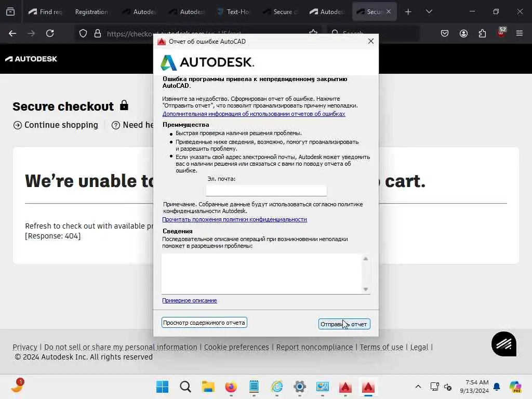Screen dimensions: 532x399
Task: Open the Примерное описание link
Action: pos(189,301)
